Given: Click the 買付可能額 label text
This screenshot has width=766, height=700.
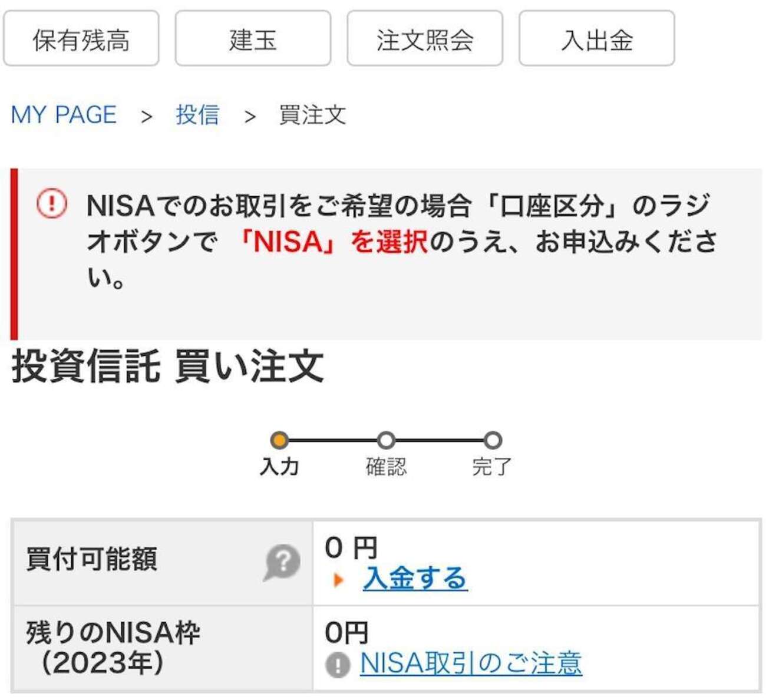Looking at the screenshot, I should [91, 559].
